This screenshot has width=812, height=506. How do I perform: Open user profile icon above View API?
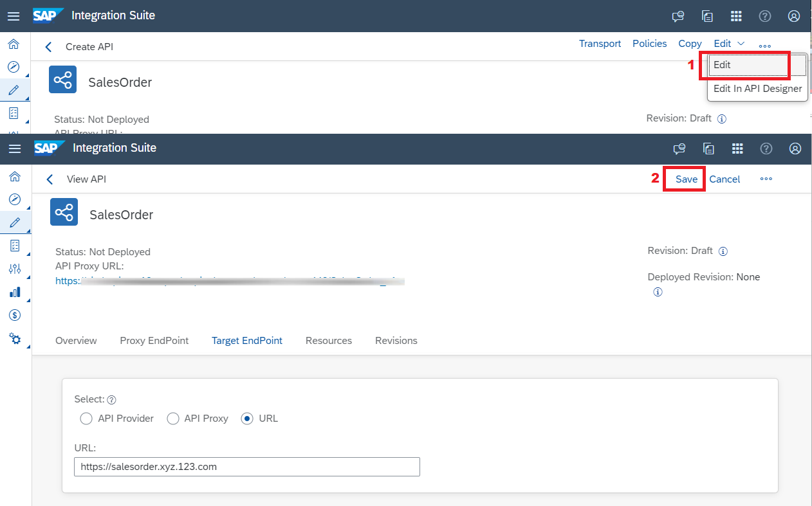coord(795,149)
